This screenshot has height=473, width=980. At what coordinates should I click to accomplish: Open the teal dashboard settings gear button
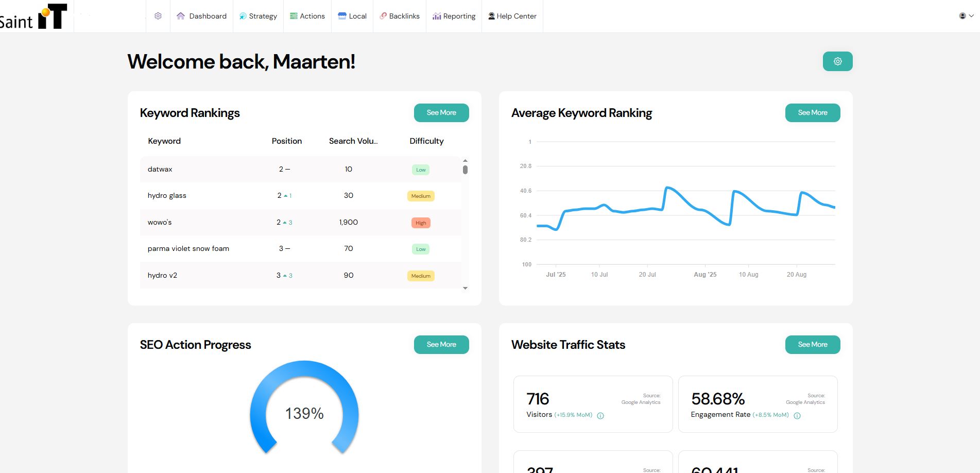[837, 61]
